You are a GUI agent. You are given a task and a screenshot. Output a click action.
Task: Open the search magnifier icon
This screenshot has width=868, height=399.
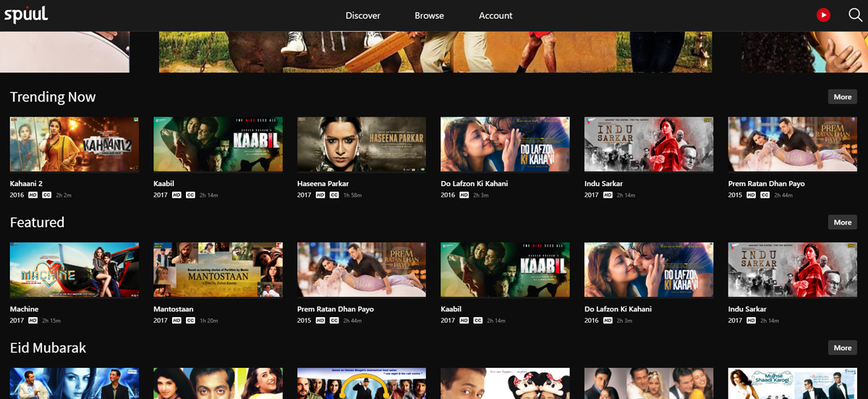click(x=855, y=14)
